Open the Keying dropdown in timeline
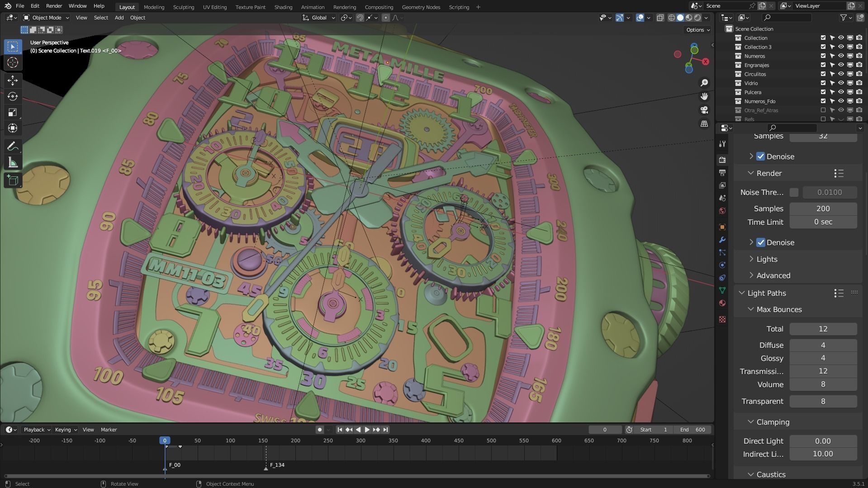This screenshot has height=488, width=868. (x=66, y=430)
